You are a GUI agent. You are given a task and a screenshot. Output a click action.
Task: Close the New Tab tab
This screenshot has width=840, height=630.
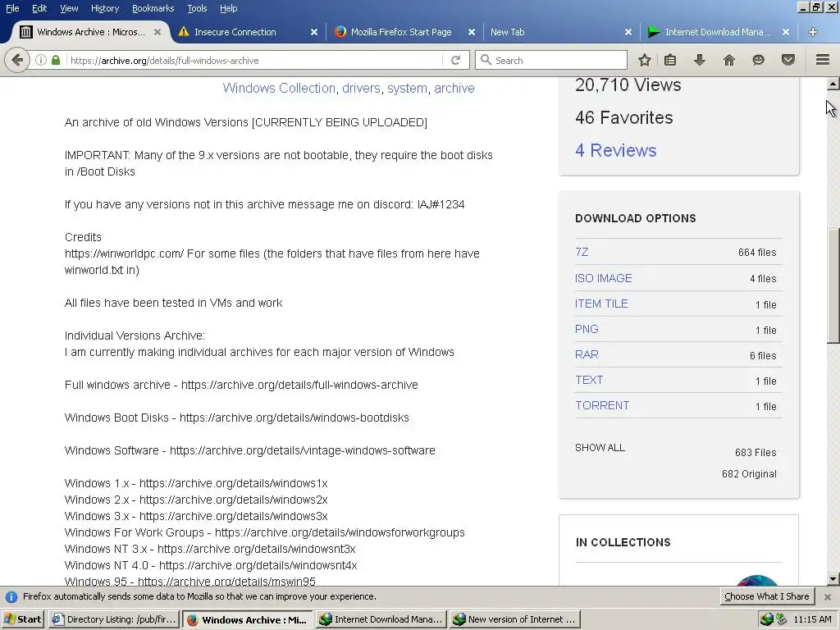coord(628,32)
